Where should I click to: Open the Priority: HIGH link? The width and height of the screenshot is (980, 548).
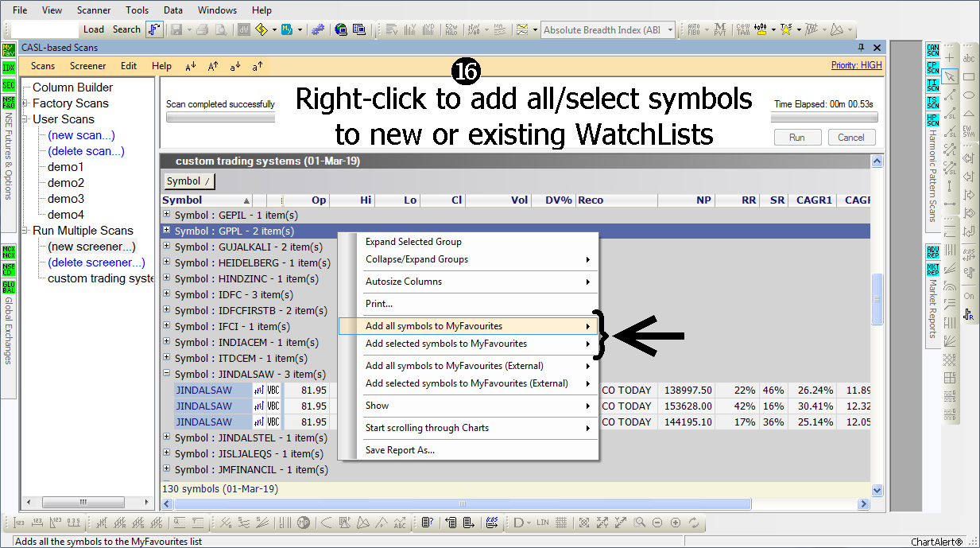click(x=857, y=65)
